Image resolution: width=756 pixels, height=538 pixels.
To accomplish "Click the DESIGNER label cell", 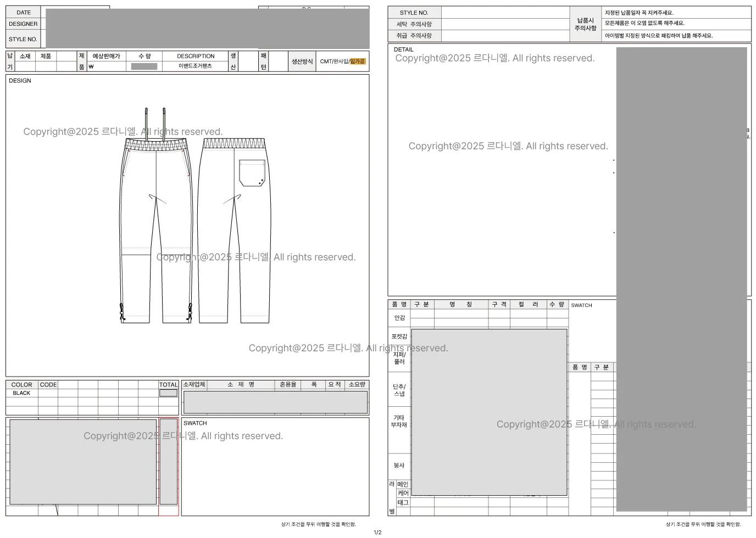I will [x=23, y=24].
